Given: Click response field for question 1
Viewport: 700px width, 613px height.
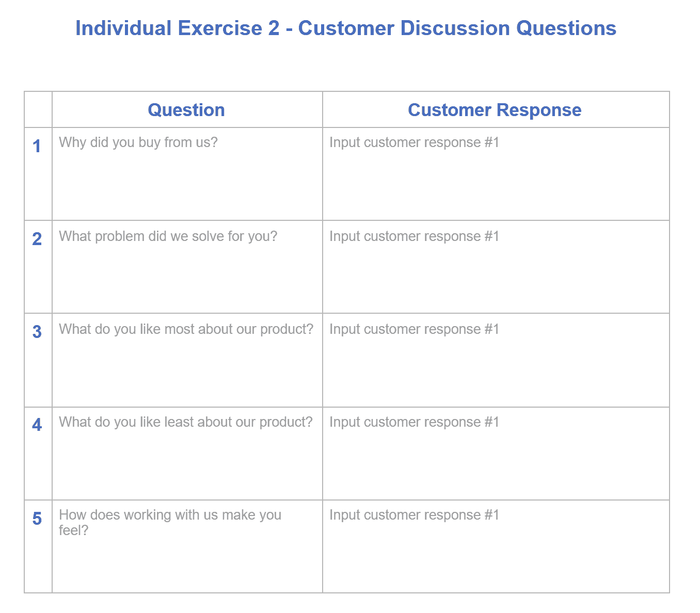Looking at the screenshot, I should point(496,174).
